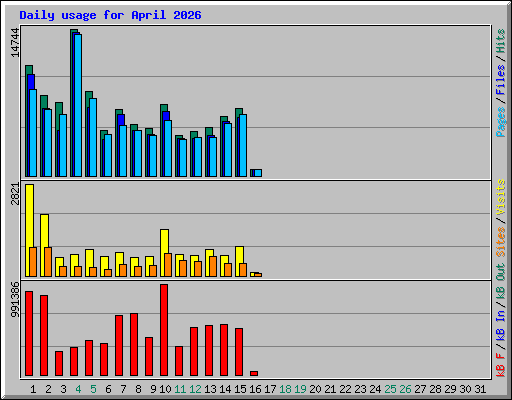Click day 14 on the x-axis
The height and width of the screenshot is (400, 512).
[x=225, y=389]
